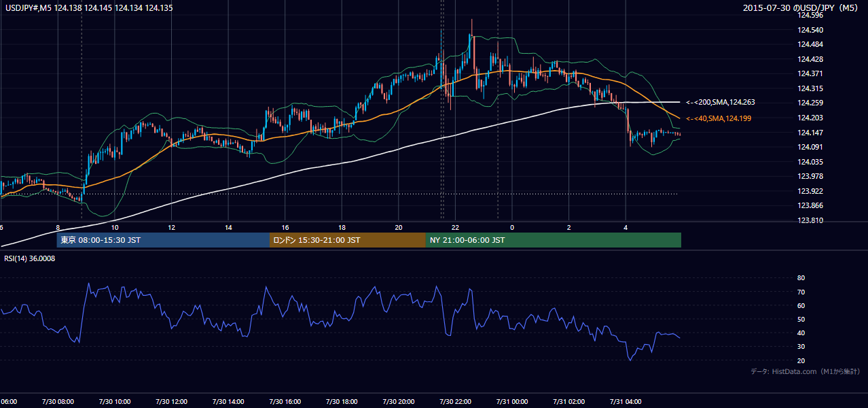This screenshot has width=868, height=408.
Task: Select the 東京 08:00-15:30 JST session bar
Action: click(x=164, y=240)
